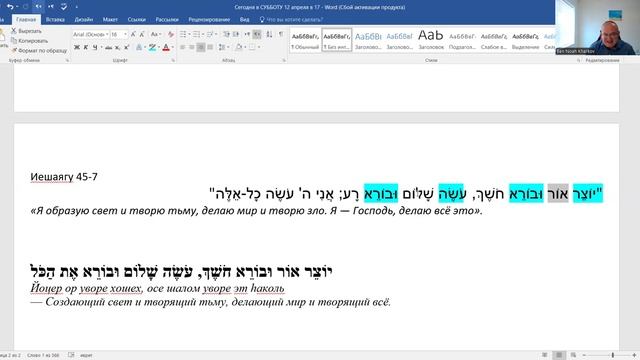Set left-to-right text direction
The height and width of the screenshot is (360, 640).
pos(247,35)
